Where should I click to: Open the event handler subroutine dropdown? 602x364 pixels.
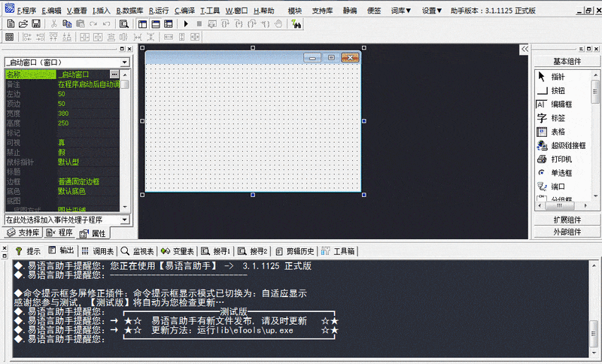(125, 220)
